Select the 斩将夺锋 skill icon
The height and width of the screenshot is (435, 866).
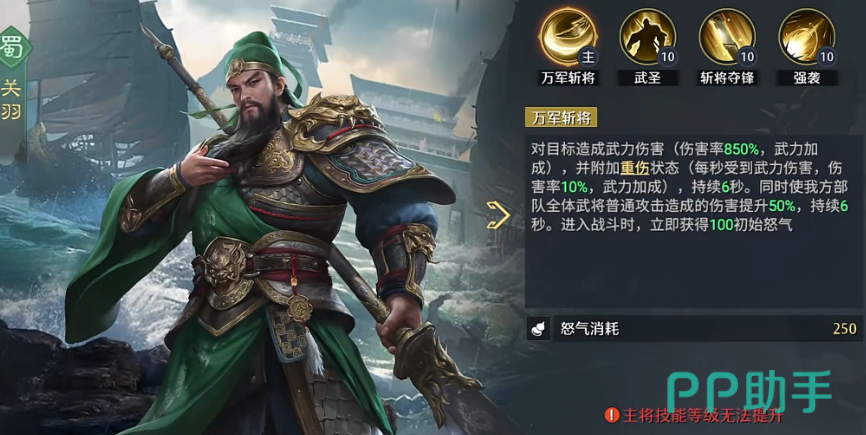click(x=727, y=36)
